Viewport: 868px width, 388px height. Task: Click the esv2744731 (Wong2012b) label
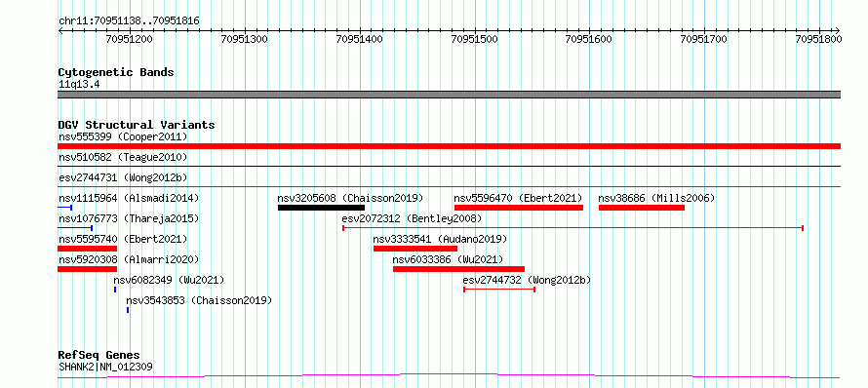123,177
